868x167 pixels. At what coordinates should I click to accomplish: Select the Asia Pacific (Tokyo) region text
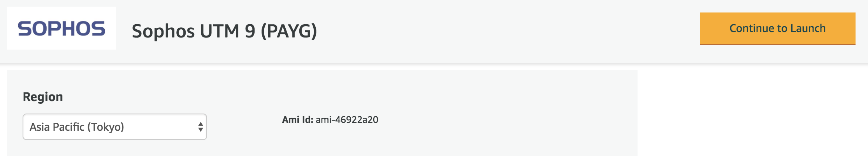(77, 127)
